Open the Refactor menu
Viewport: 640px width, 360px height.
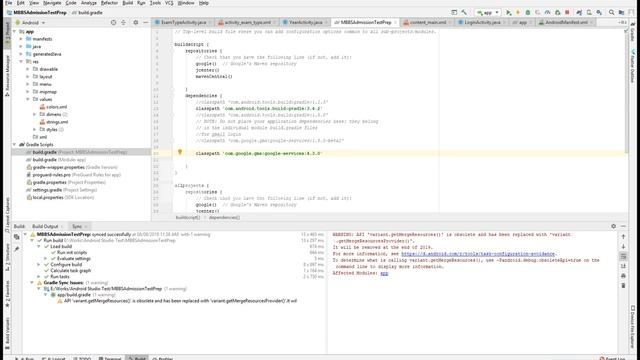[109, 3]
